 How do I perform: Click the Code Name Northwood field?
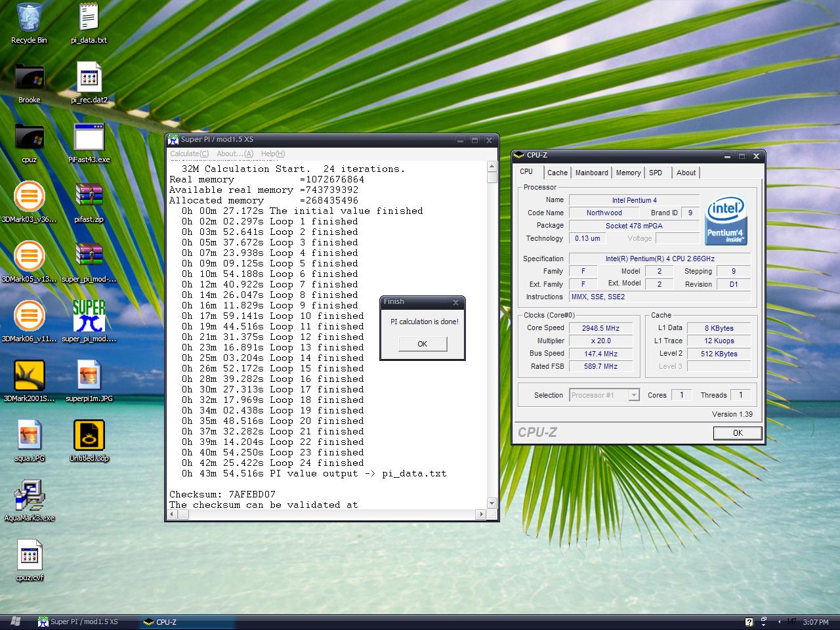click(604, 213)
